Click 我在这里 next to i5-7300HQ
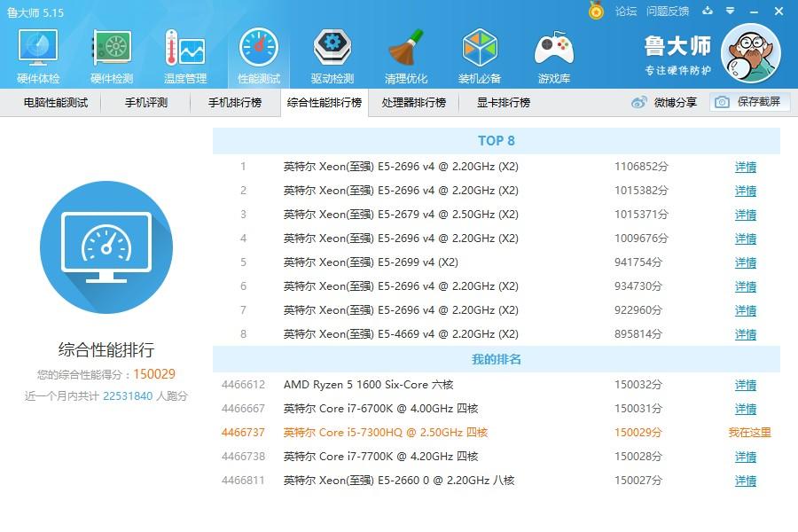798x532 pixels. click(752, 433)
